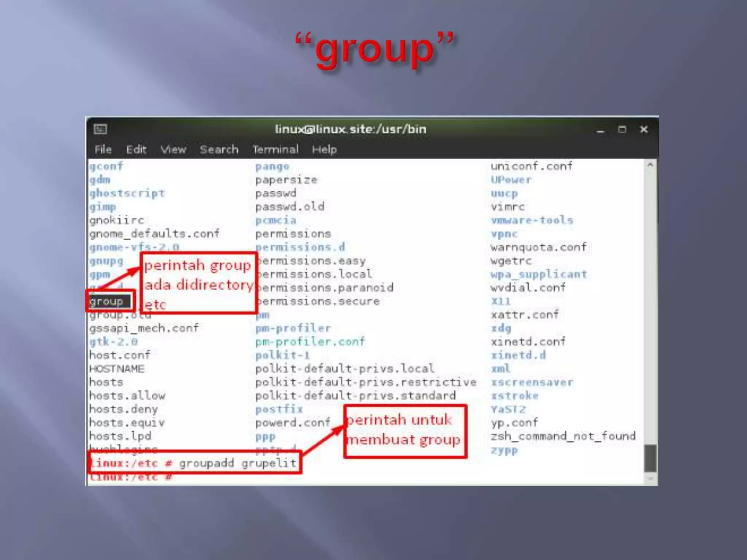Close the terminal window
Screen dimensions: 747x560
pos(644,129)
